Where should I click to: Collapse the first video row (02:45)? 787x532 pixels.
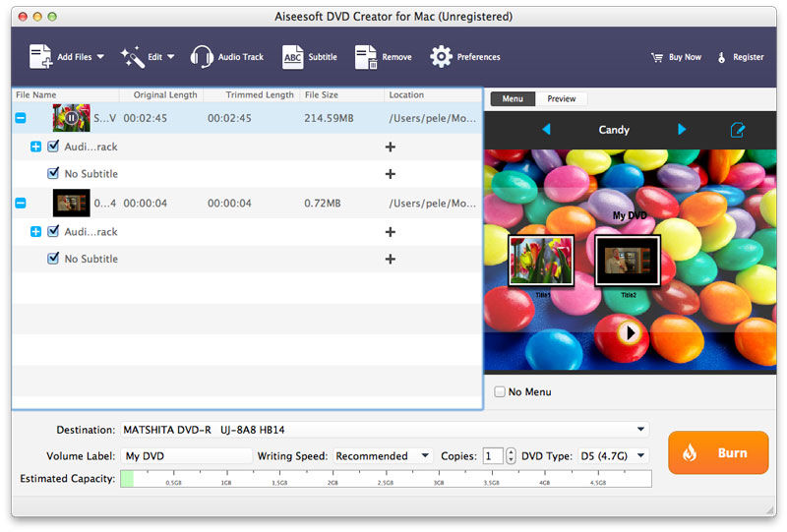[21, 118]
